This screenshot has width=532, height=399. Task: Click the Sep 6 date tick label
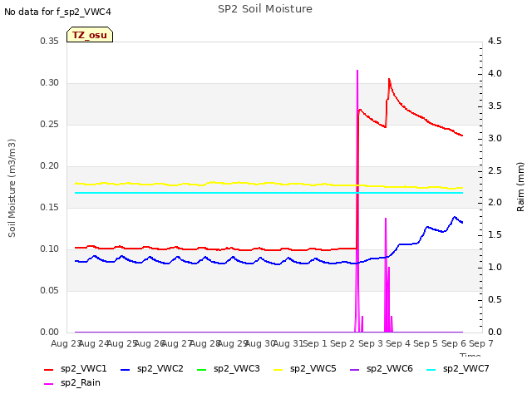pyautogui.click(x=454, y=344)
